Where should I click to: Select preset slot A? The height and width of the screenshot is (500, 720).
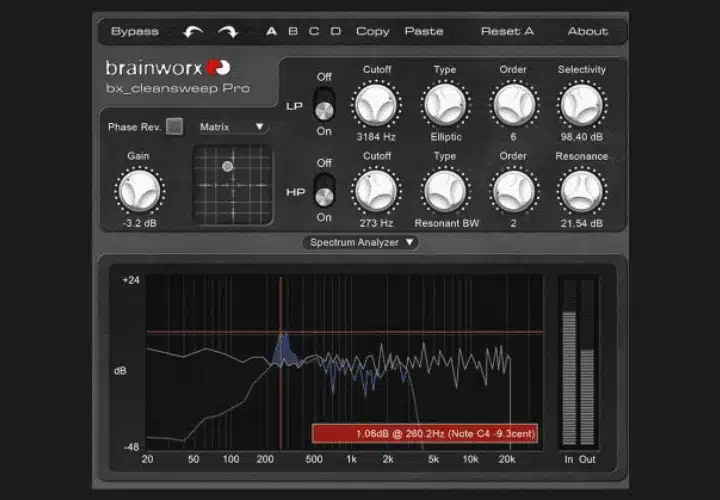point(271,31)
